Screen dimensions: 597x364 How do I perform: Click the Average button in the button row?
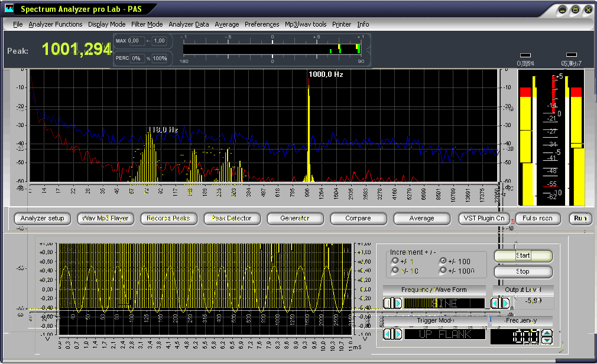[421, 219]
